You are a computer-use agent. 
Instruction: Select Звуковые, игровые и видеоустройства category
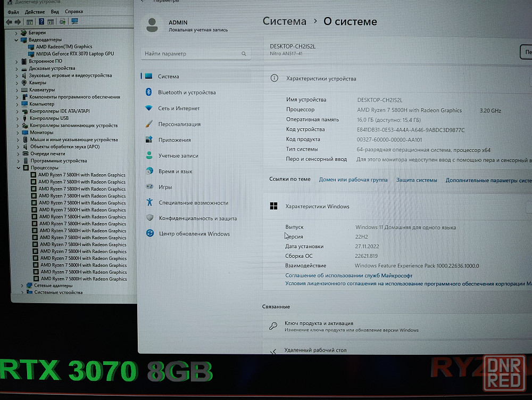pyautogui.click(x=70, y=76)
